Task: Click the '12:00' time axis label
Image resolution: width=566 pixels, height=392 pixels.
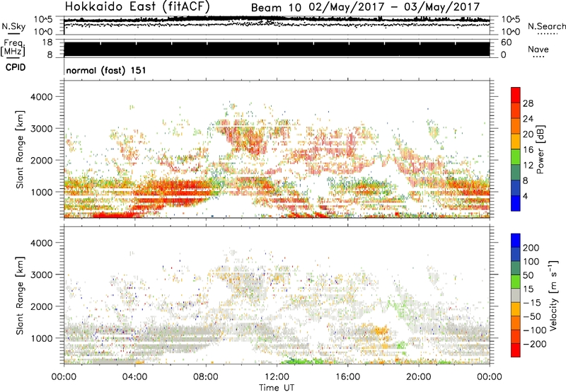Action: [277, 377]
